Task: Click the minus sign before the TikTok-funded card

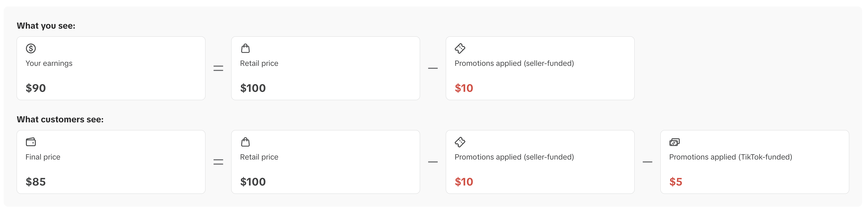Action: click(x=647, y=162)
